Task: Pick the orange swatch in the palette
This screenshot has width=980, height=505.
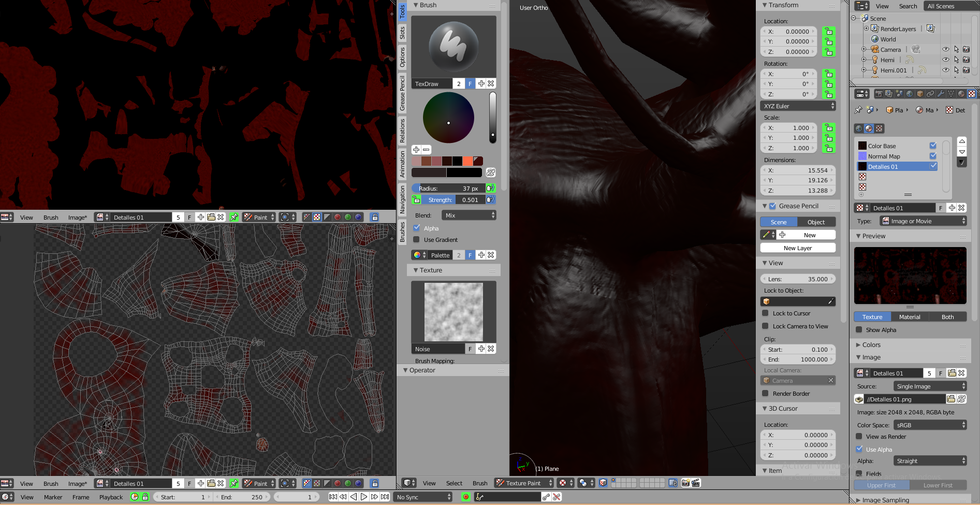Action: point(467,161)
